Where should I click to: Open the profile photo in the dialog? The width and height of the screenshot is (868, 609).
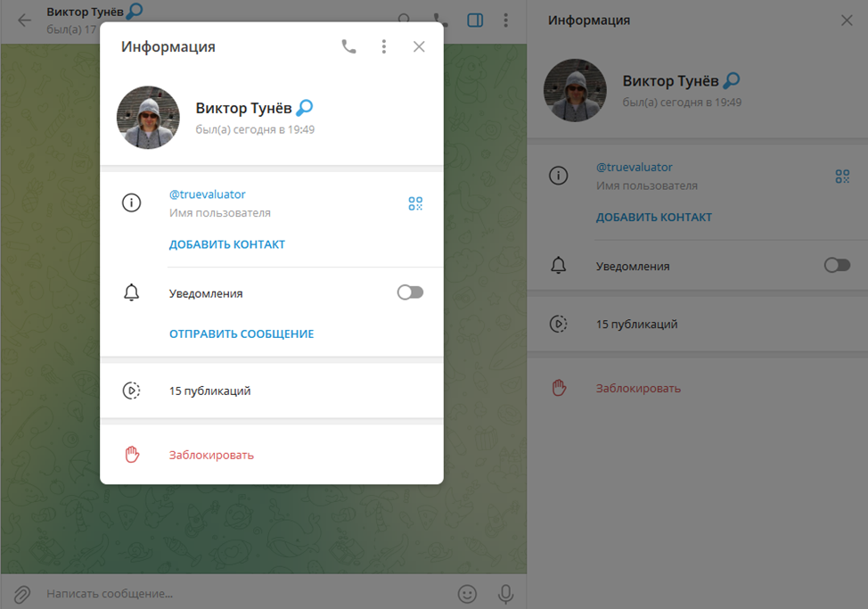coord(148,118)
